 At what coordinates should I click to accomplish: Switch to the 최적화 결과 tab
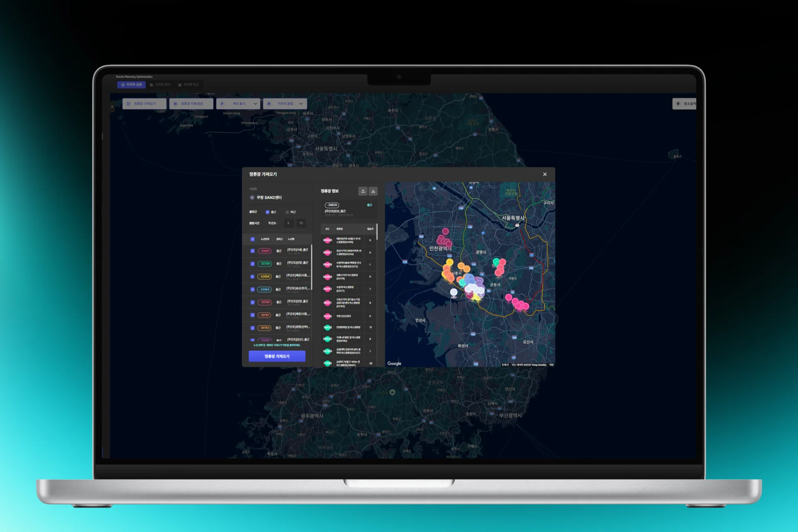click(160, 85)
